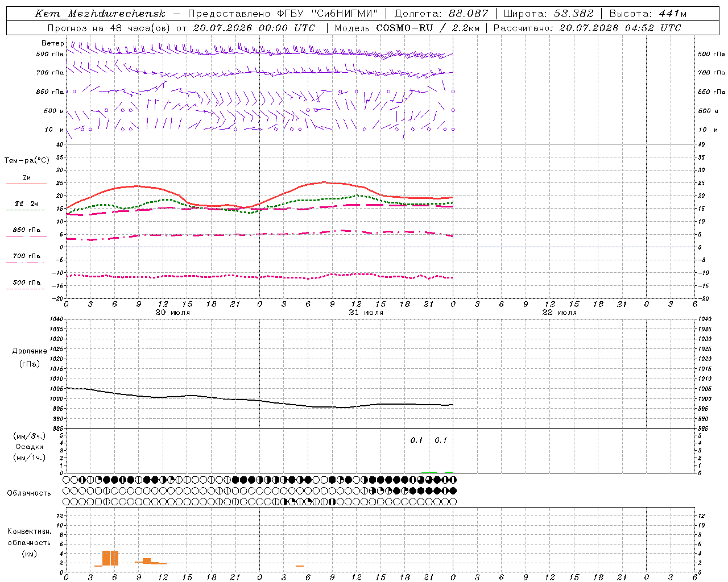Pick the 500 гПа temperature legend entry
Screen dimensions: 728x582
pyautogui.click(x=27, y=284)
